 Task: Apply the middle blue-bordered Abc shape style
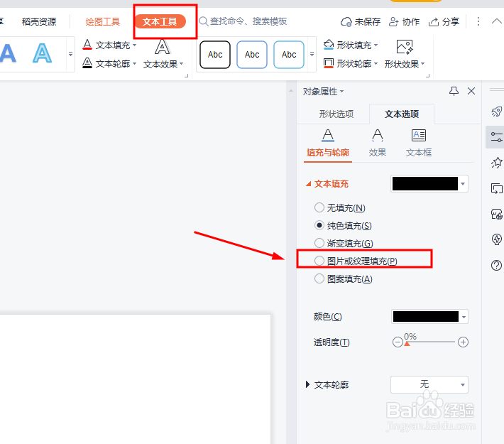(x=252, y=55)
